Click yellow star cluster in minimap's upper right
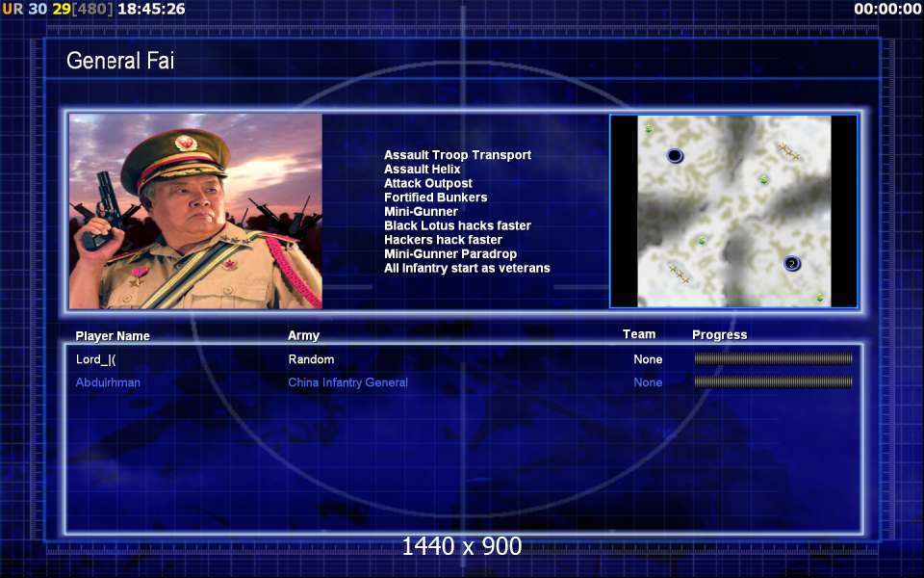Screen dimensions: 924x578 (788, 151)
